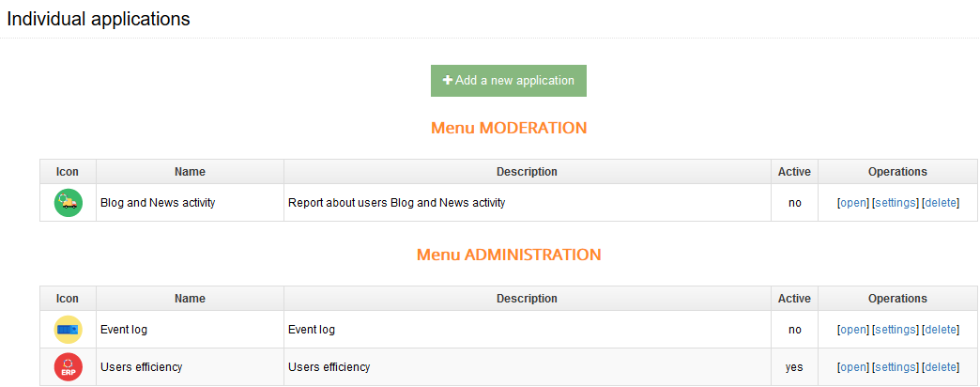980x387 pixels.
Task: Click the Users efficiency name cell
Action: click(x=190, y=367)
